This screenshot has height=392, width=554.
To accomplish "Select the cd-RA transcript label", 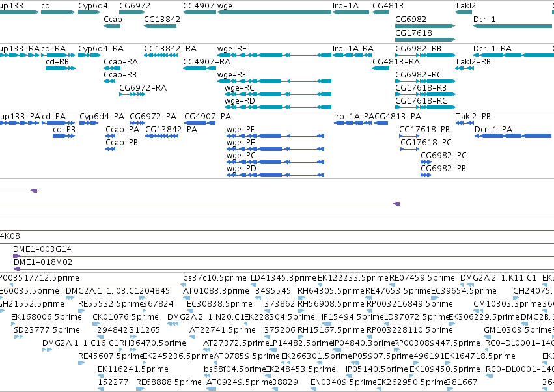I will point(53,48).
